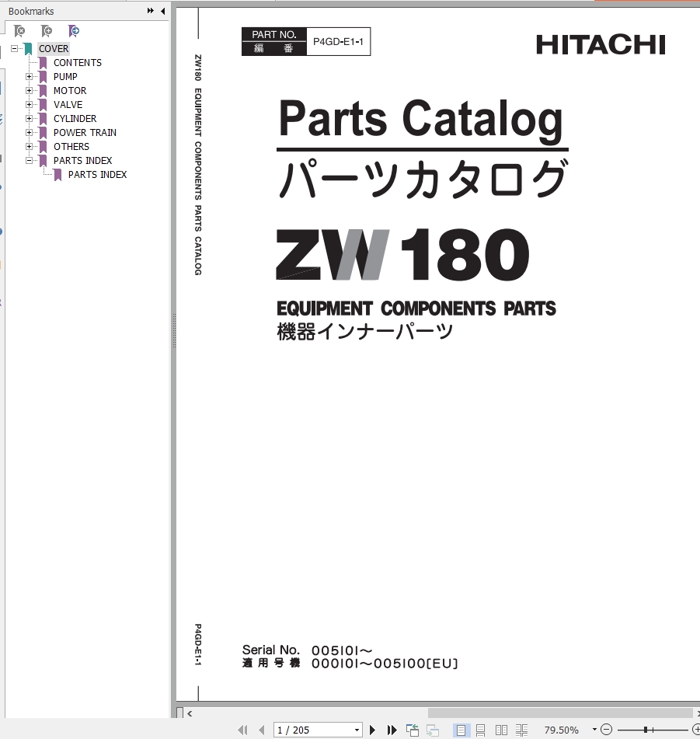Image resolution: width=700 pixels, height=739 pixels.
Task: Open the CONTENTS bookmark
Action: pos(78,63)
